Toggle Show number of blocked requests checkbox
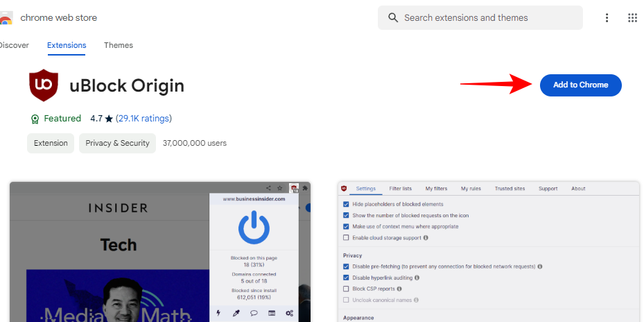This screenshot has height=322, width=644. 346,215
